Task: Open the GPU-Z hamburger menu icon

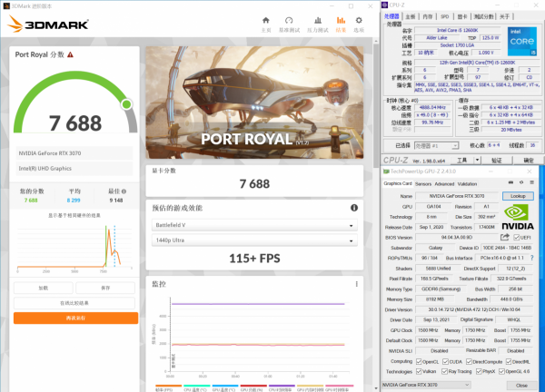Action: click(531, 182)
